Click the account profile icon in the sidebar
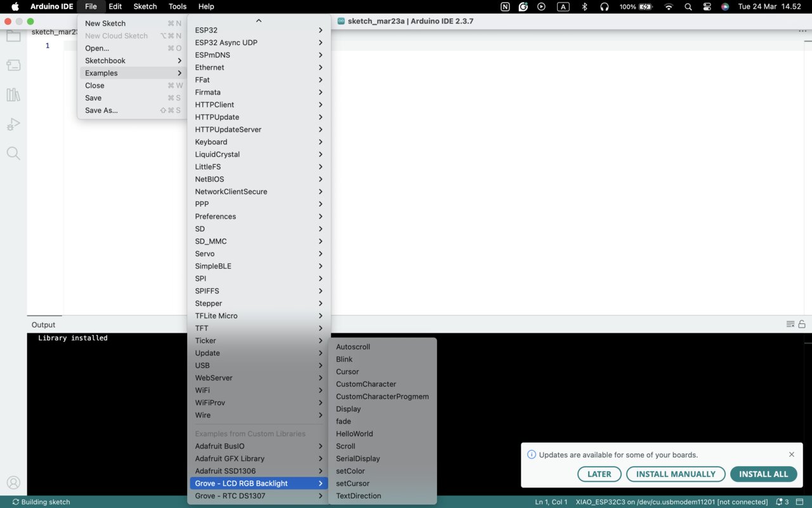812x508 pixels. tap(13, 483)
